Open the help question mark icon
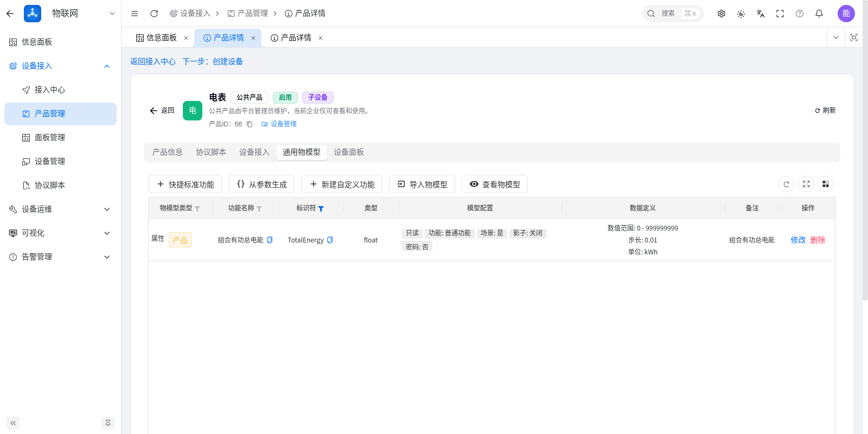Image resolution: width=868 pixels, height=434 pixels. 800,14
